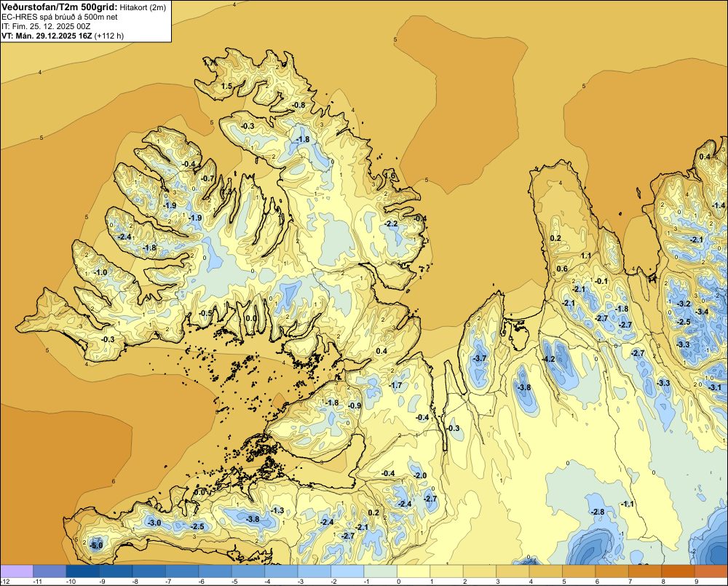Viewport: 728px width, 586px height.
Task: Click the dark orange legend swatch between 8 and 9
Action: coord(678,571)
